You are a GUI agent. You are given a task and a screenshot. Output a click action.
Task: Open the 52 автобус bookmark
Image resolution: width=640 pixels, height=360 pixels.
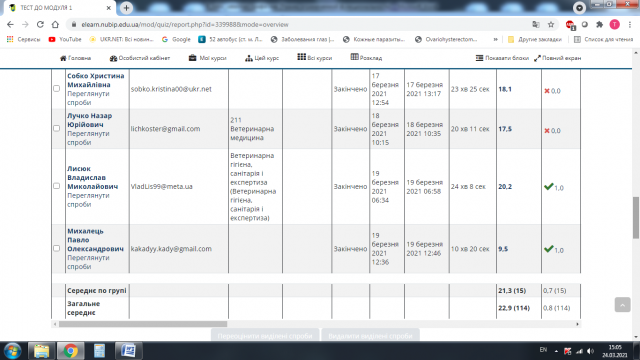coord(230,39)
